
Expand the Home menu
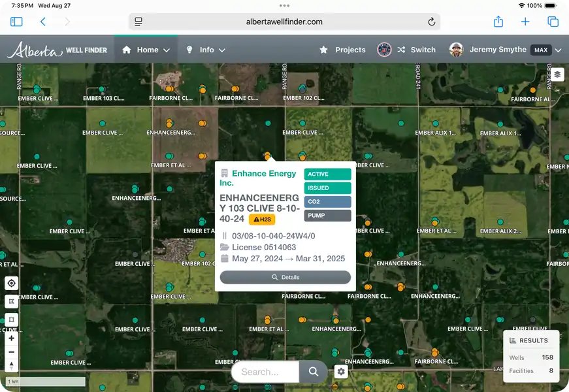tap(146, 50)
